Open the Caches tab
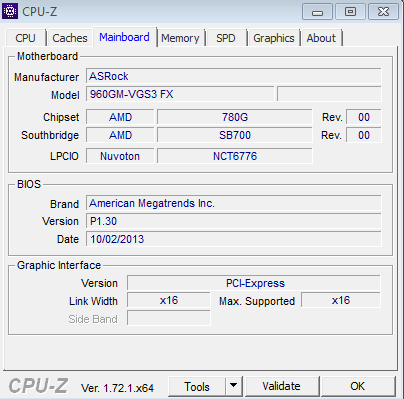 pyautogui.click(x=70, y=38)
